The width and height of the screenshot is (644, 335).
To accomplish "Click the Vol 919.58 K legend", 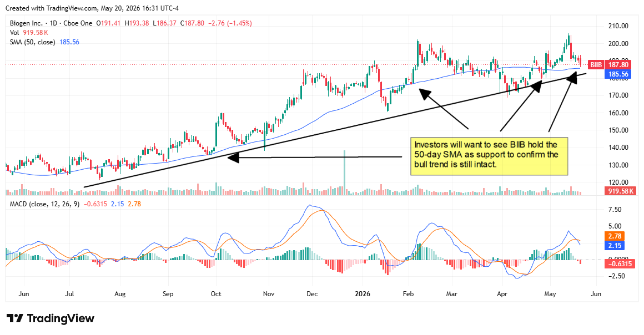I will pyautogui.click(x=29, y=32).
